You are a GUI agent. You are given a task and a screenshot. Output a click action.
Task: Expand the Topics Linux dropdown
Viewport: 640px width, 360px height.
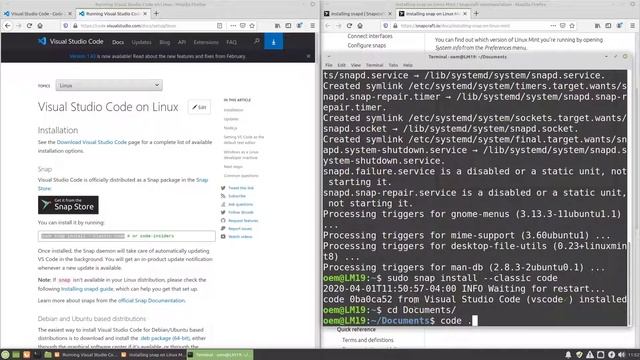click(x=109, y=85)
